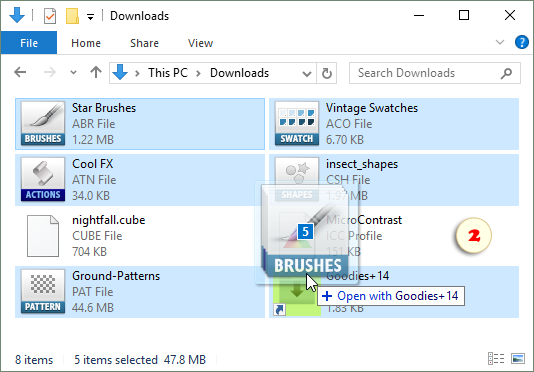This screenshot has width=534, height=372.
Task: Select the Cool FX actions file icon
Action: (43, 180)
